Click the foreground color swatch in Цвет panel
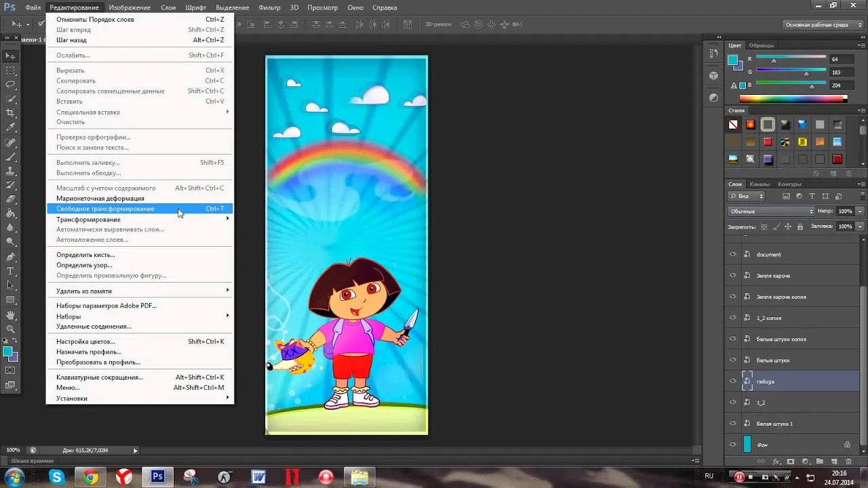Image resolution: width=868 pixels, height=488 pixels. point(733,60)
